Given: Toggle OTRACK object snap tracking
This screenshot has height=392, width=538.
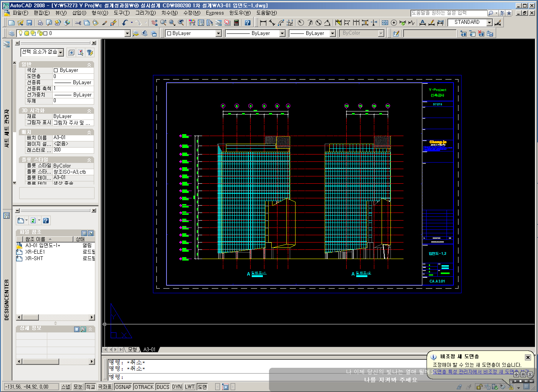Looking at the screenshot, I should click(144, 387).
